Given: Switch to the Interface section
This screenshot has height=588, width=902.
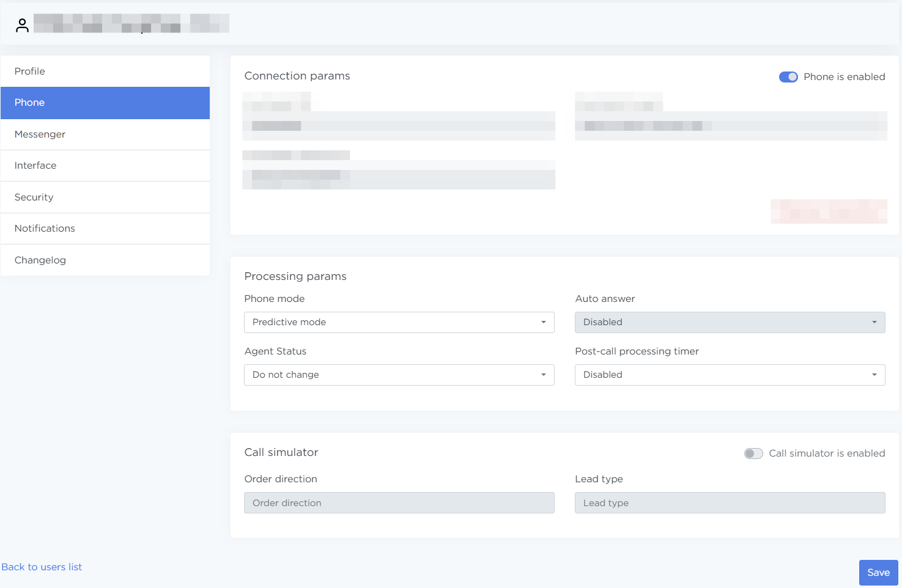Looking at the screenshot, I should [105, 166].
